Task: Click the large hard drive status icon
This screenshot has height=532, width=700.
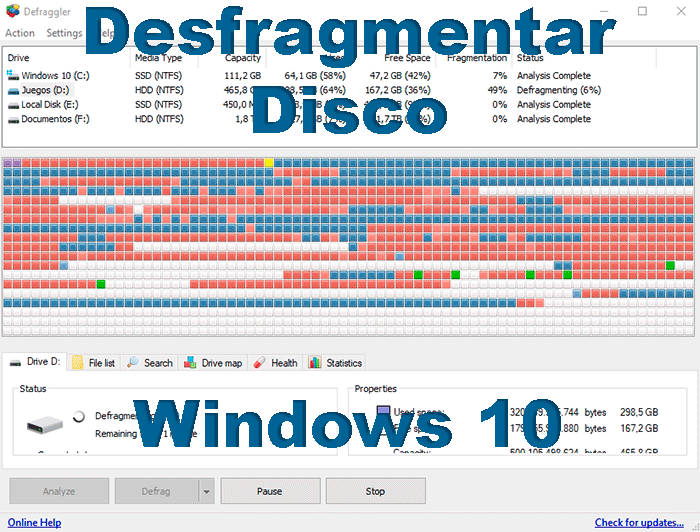Action: coord(45,424)
